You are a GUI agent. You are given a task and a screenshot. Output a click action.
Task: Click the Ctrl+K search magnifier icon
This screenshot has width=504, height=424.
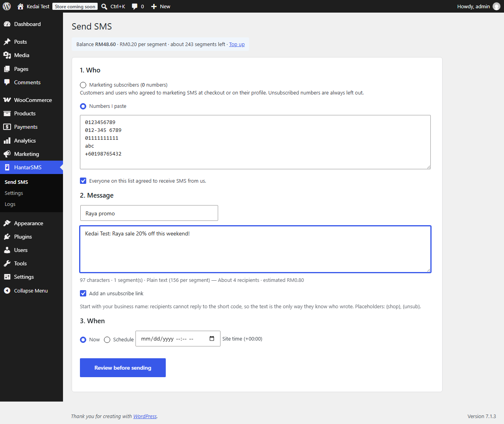point(104,6)
